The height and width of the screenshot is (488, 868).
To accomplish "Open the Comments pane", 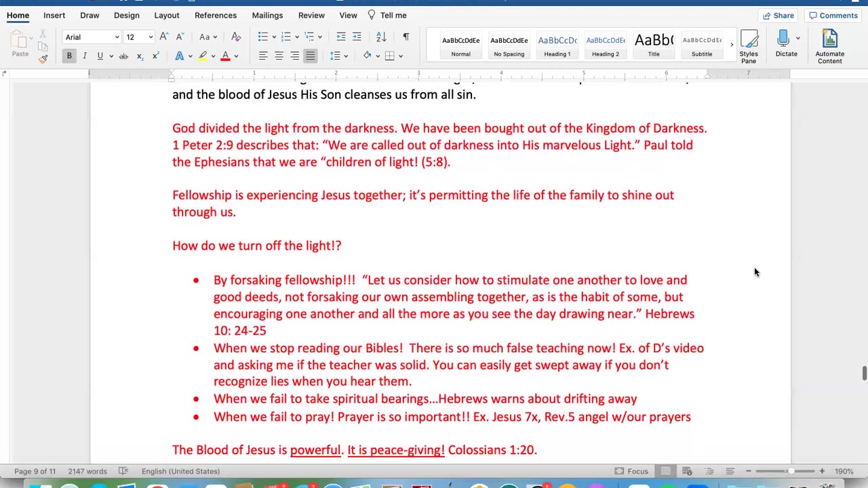I will point(833,15).
